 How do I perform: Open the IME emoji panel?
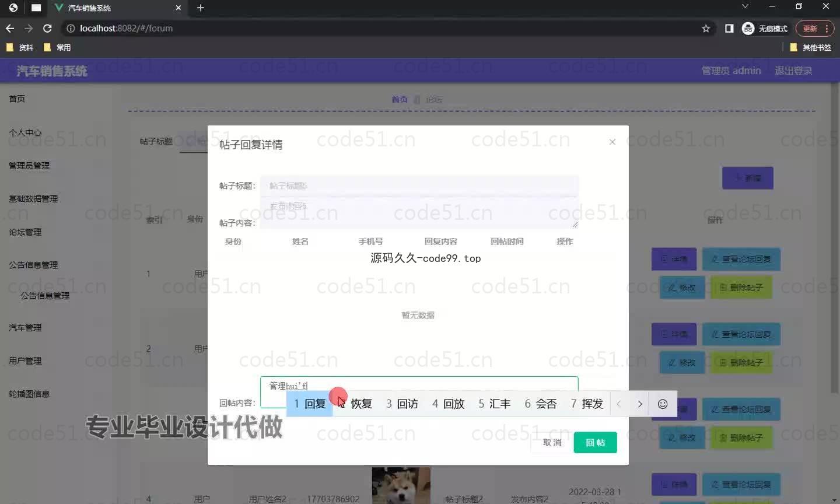tap(663, 404)
